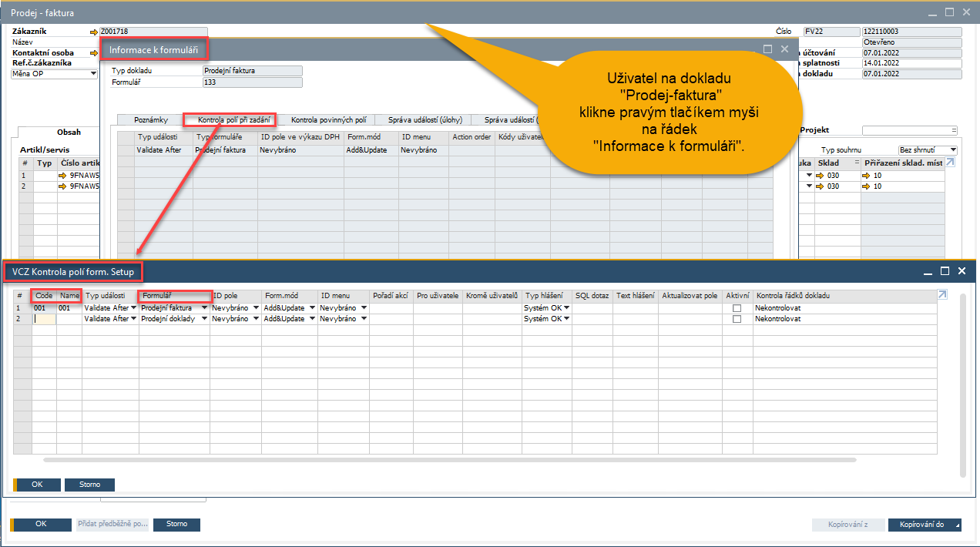
Task: Click the SQL dotaz column header
Action: (x=592, y=296)
